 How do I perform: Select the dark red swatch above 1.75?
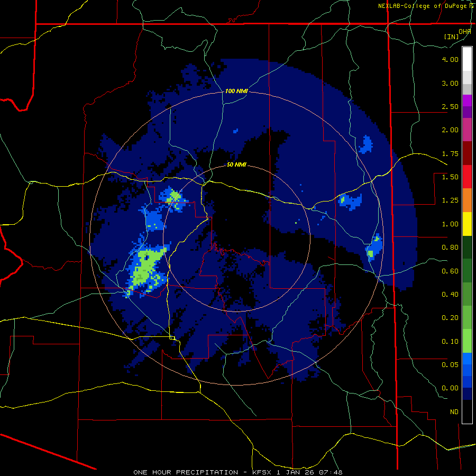click(467, 153)
